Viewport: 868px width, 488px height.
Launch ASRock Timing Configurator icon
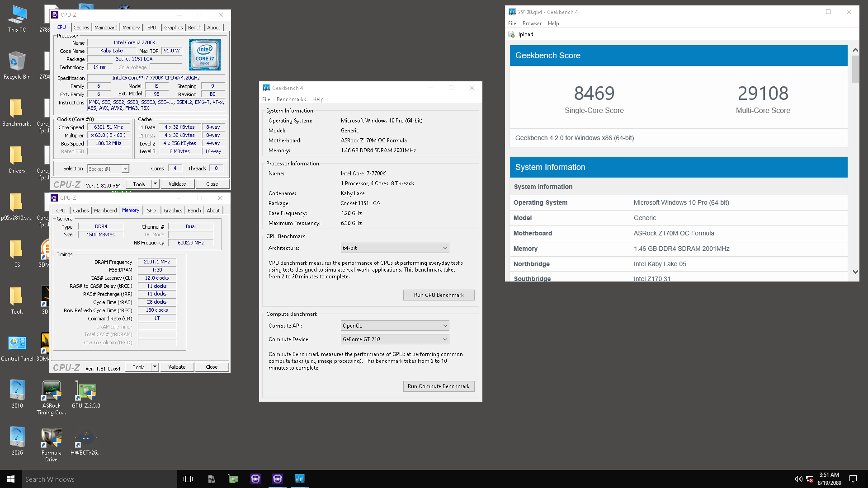tap(51, 398)
